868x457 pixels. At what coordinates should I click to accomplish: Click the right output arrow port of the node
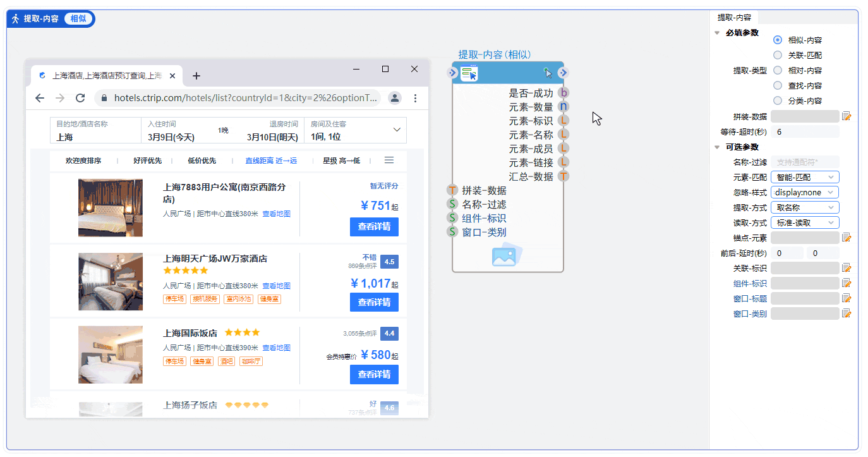563,73
